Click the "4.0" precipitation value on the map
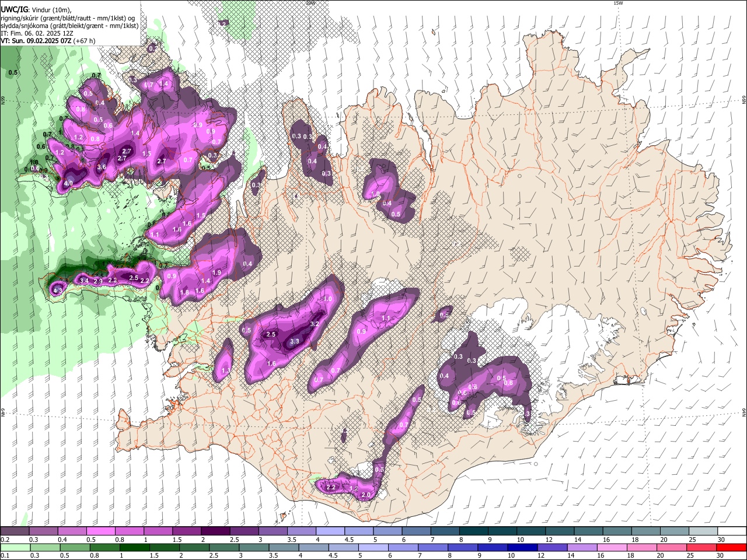 (68, 183)
